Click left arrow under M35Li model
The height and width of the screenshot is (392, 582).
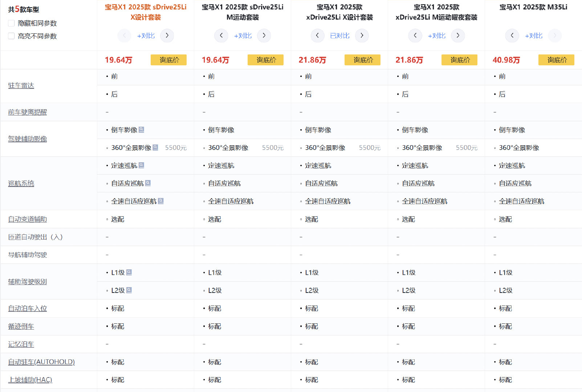[512, 36]
